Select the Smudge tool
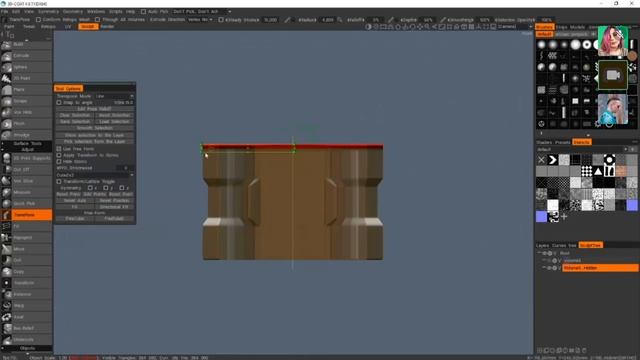The image size is (640, 360). click(x=26, y=135)
